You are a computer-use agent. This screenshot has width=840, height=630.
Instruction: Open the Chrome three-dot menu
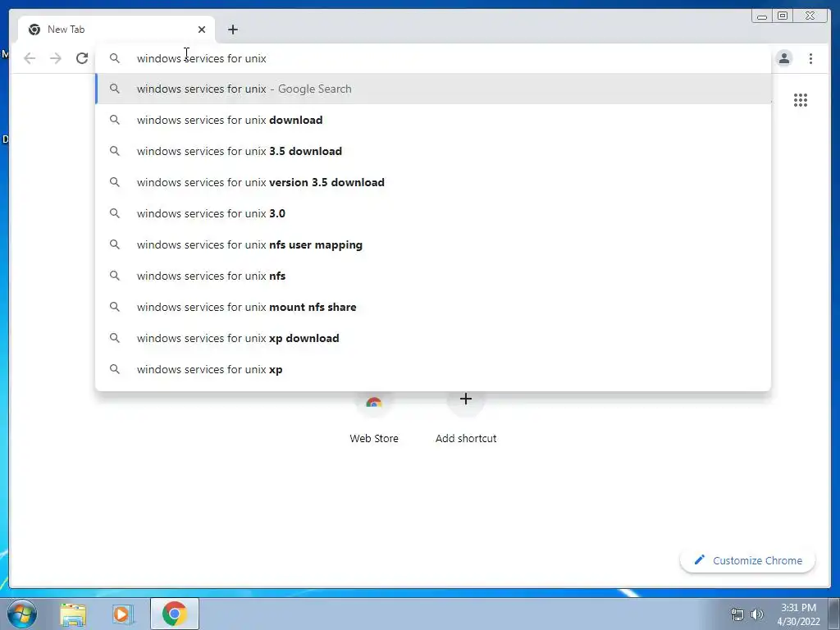point(810,58)
